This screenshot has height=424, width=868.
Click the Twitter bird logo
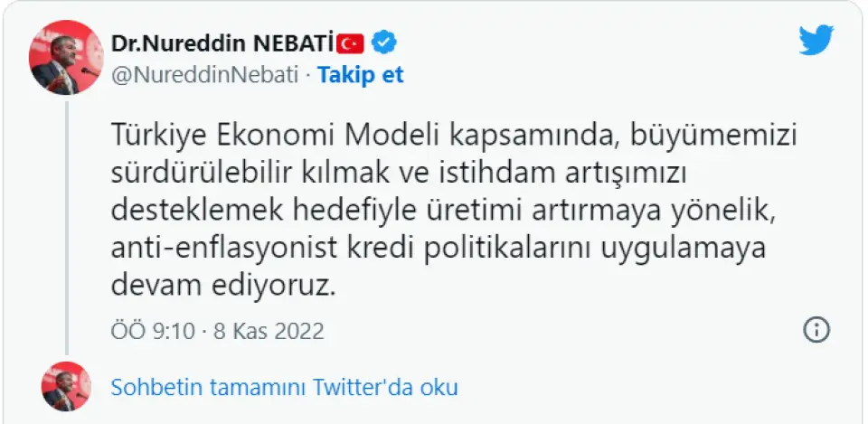(x=816, y=41)
